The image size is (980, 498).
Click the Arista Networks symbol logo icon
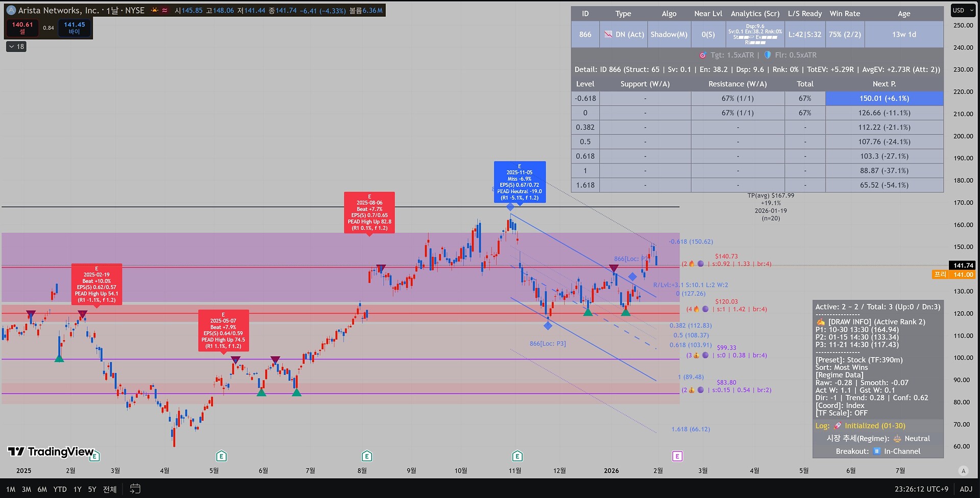[x=11, y=10]
